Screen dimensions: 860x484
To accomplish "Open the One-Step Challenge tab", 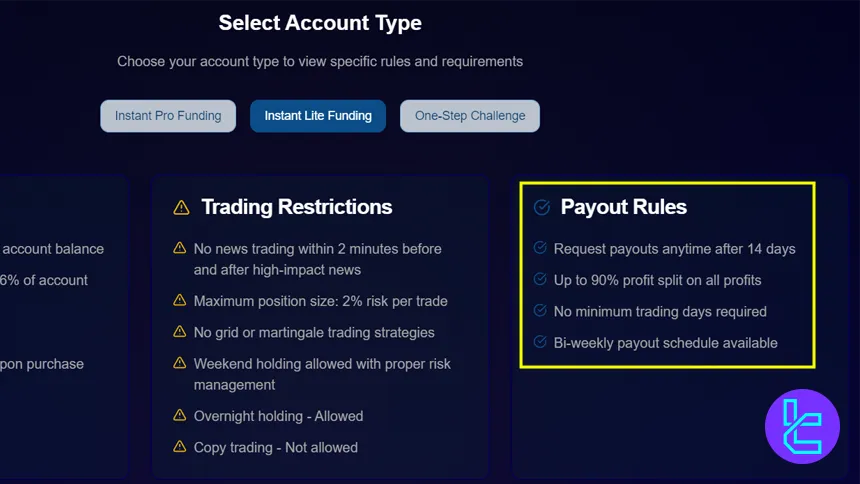I will [470, 116].
